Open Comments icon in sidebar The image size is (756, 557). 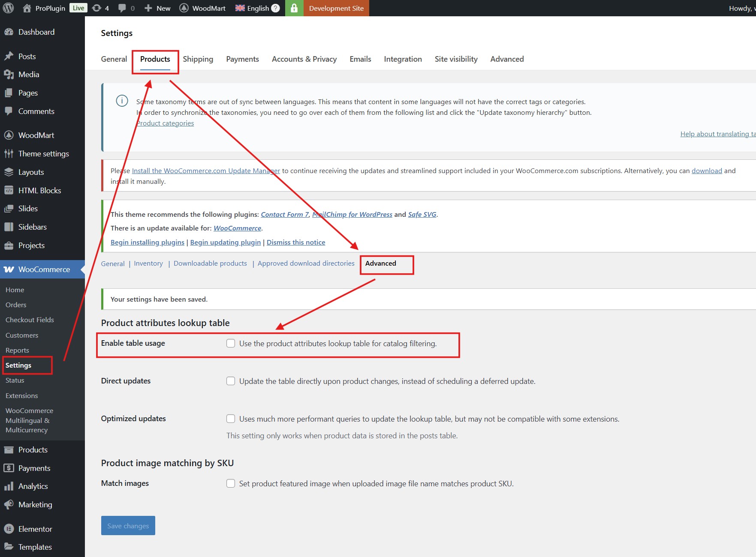(x=9, y=111)
